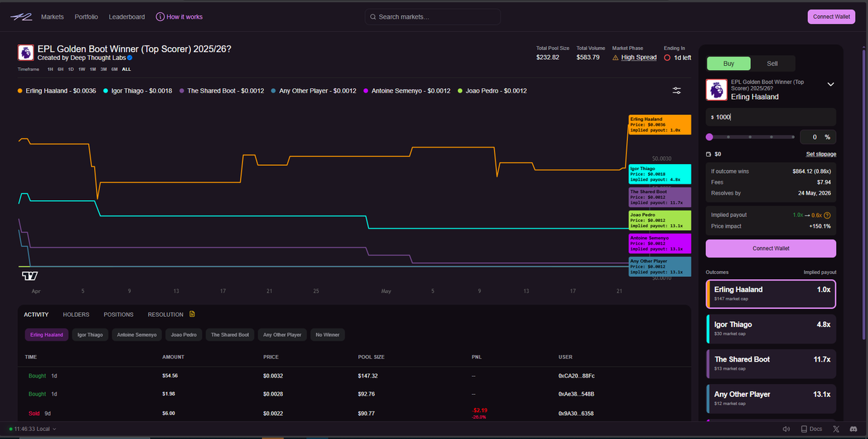Click user address 0xCA20...88Fc
868x439 pixels.
576,376
